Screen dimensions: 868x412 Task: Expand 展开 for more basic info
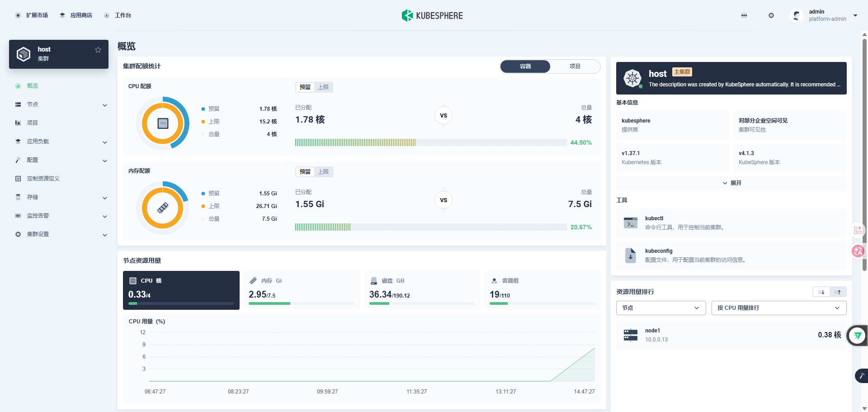click(x=731, y=183)
